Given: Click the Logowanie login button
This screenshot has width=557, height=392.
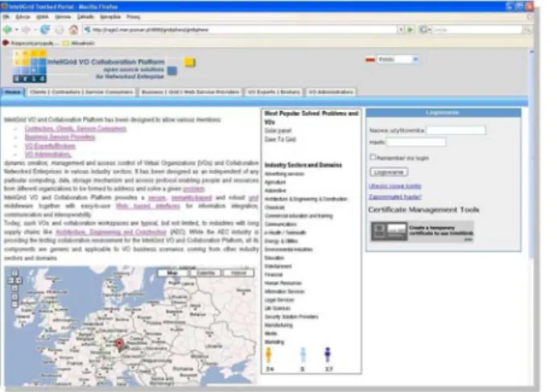Looking at the screenshot, I should [x=389, y=172].
